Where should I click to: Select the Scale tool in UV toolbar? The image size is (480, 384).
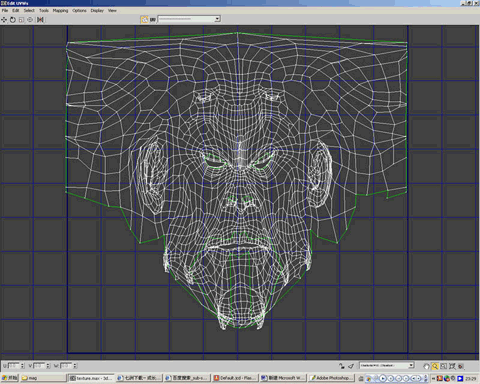point(21,20)
